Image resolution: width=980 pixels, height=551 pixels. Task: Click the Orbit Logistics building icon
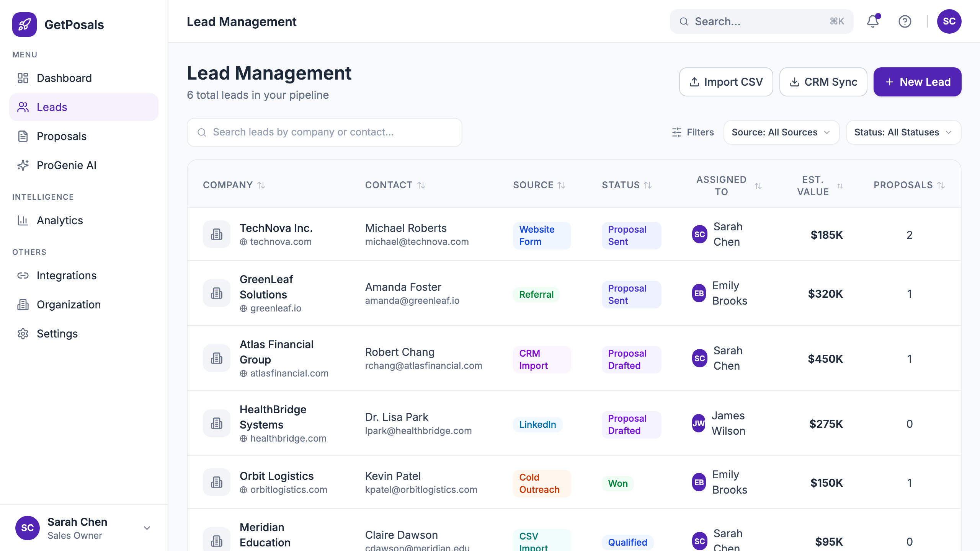click(217, 482)
